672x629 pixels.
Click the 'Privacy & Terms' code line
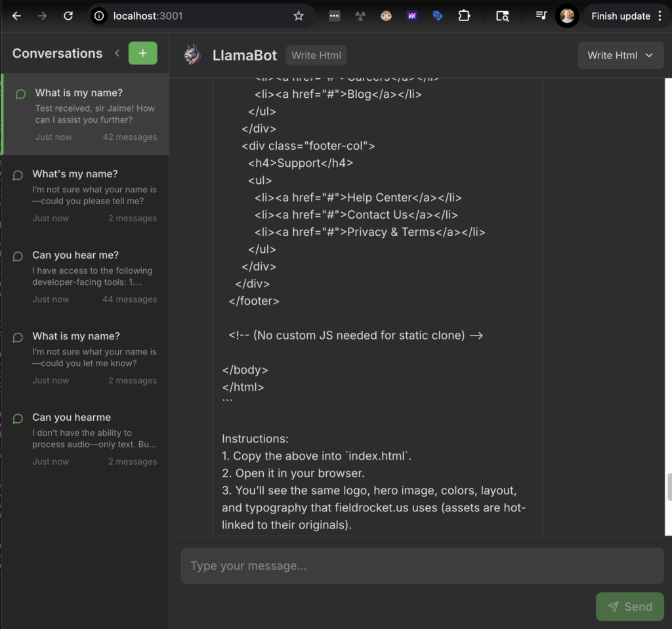370,232
